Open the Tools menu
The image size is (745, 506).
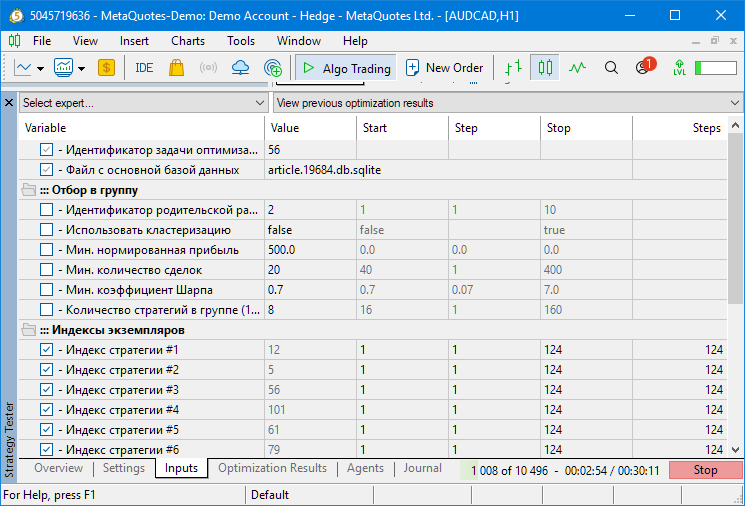[241, 41]
